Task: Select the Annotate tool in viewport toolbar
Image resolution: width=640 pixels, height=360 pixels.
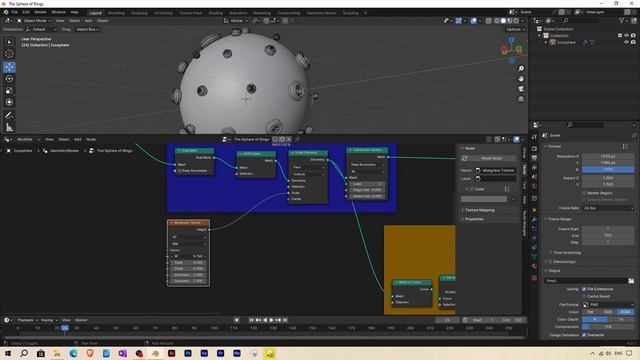Action: pos(9,116)
